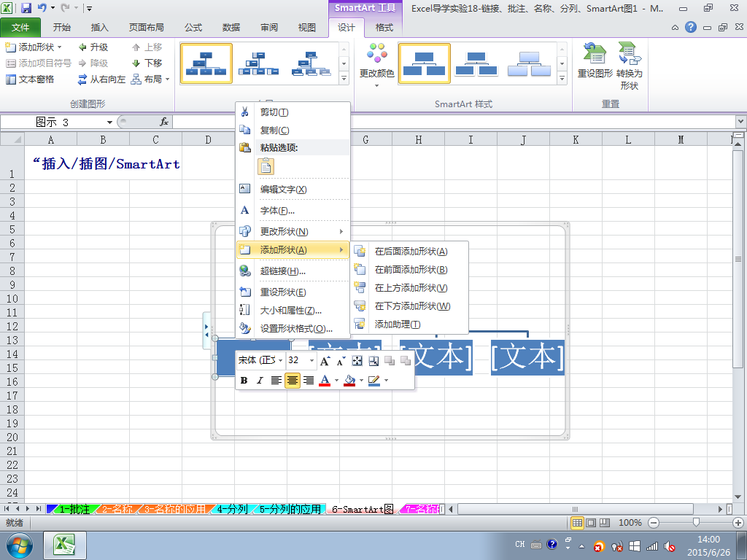Select the first organization chart layout thumbnail

pos(206,63)
